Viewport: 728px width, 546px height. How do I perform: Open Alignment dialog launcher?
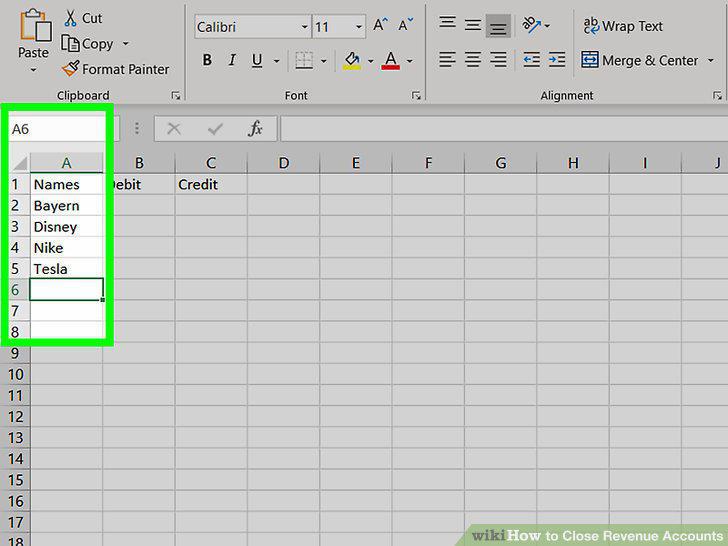pyautogui.click(x=717, y=96)
